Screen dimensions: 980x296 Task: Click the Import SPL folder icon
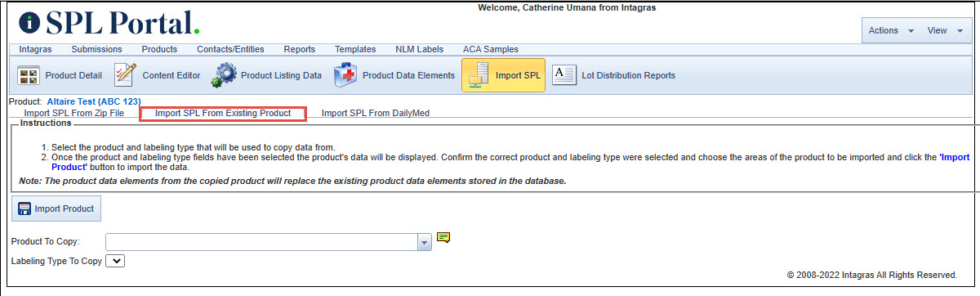(478, 75)
